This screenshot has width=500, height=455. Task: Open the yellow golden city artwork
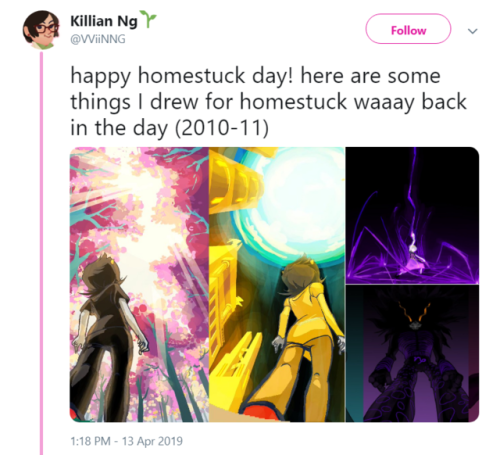pyautogui.click(x=277, y=284)
